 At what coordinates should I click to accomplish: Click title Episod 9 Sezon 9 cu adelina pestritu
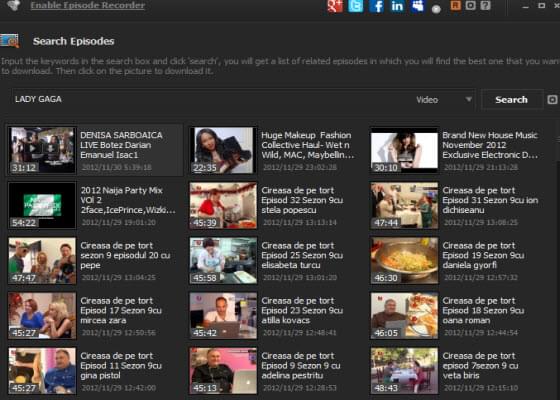(x=301, y=366)
